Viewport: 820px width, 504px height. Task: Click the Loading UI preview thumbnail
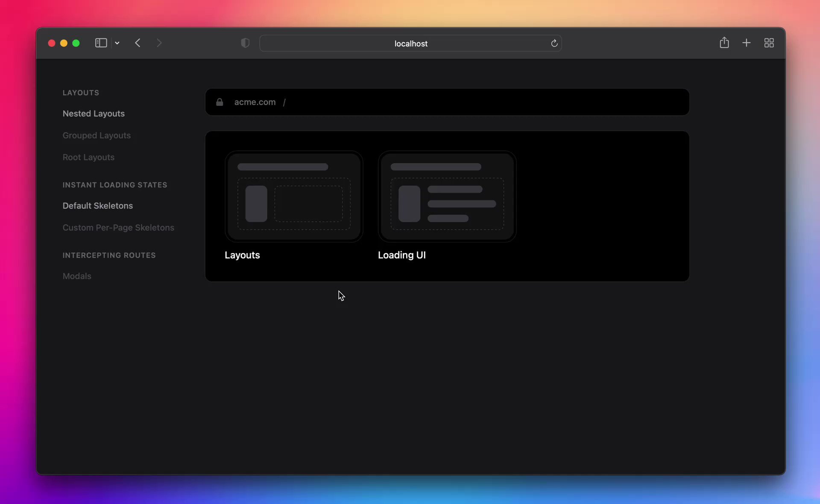447,196
